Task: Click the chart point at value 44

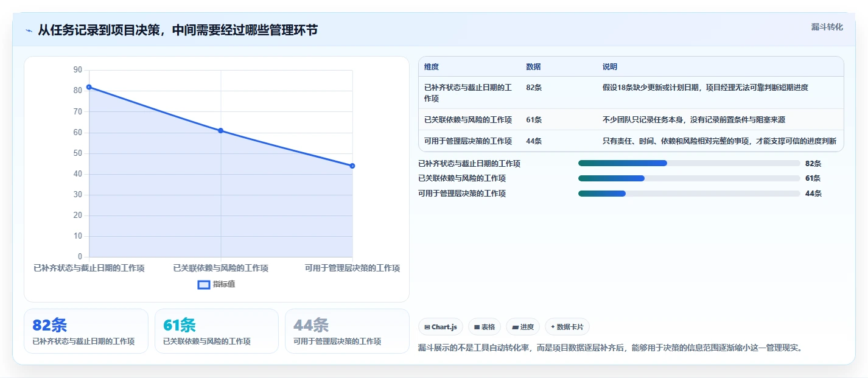Action: [x=352, y=166]
